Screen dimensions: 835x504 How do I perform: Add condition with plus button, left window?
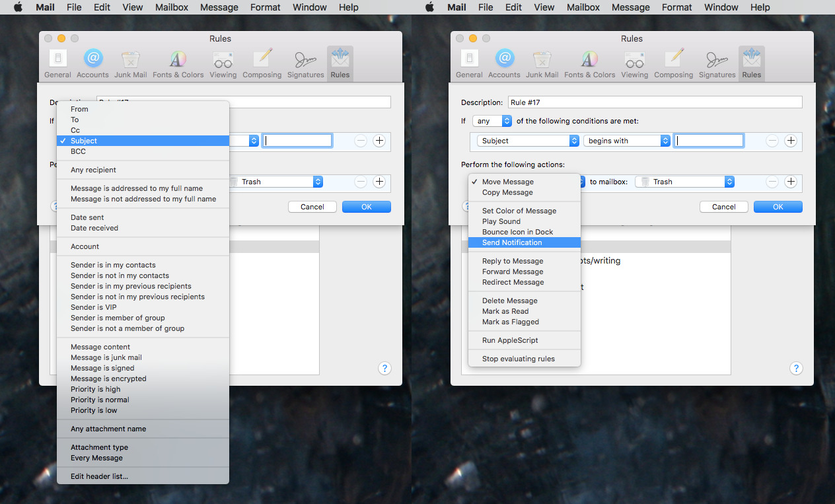point(379,141)
